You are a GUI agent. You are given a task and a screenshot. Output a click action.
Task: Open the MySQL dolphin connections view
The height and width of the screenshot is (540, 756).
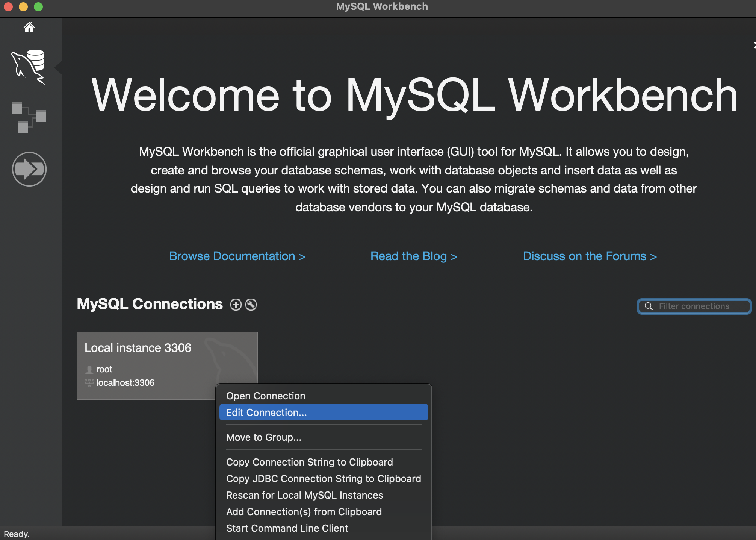pos(29,67)
